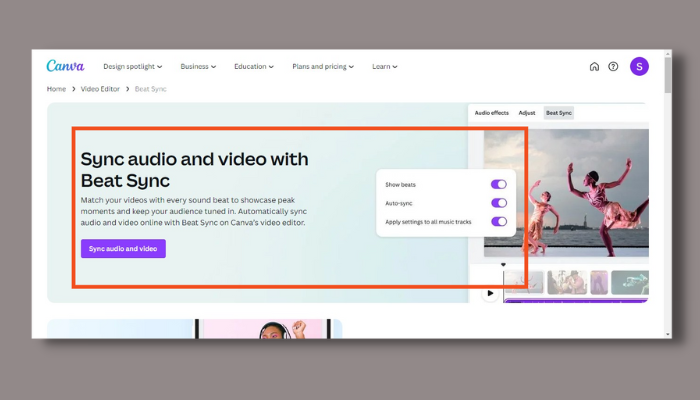
Task: Click the dancers video preview
Action: [x=566, y=193]
